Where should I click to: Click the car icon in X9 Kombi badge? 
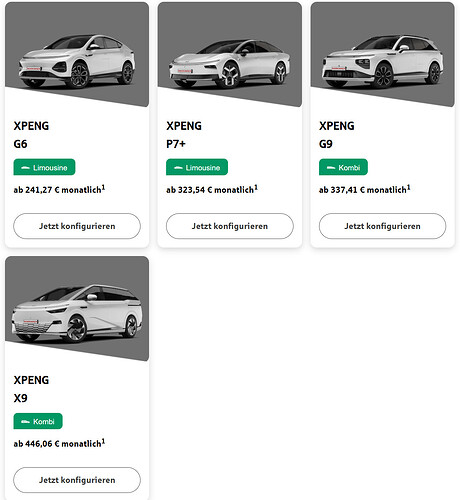coord(25,422)
